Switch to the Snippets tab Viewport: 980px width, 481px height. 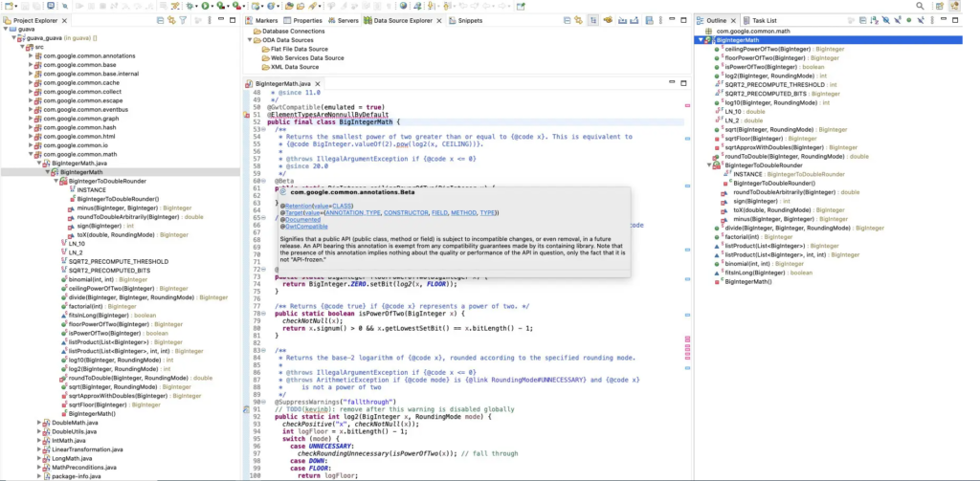click(x=465, y=21)
